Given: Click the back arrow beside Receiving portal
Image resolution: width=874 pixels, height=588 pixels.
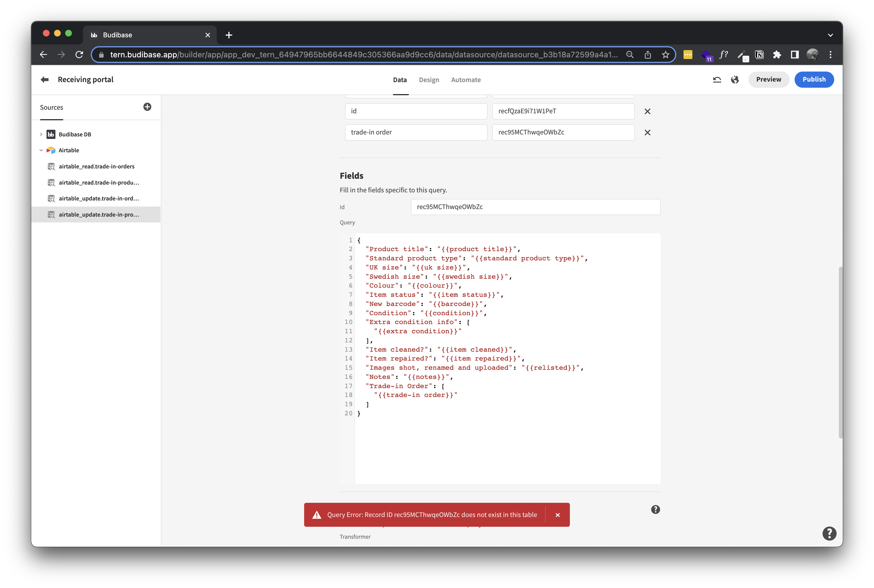Looking at the screenshot, I should pos(44,79).
